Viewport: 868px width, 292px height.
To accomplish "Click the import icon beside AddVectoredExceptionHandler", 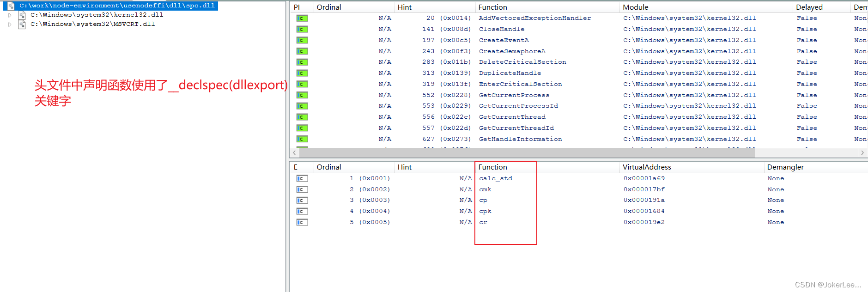I will click(302, 18).
